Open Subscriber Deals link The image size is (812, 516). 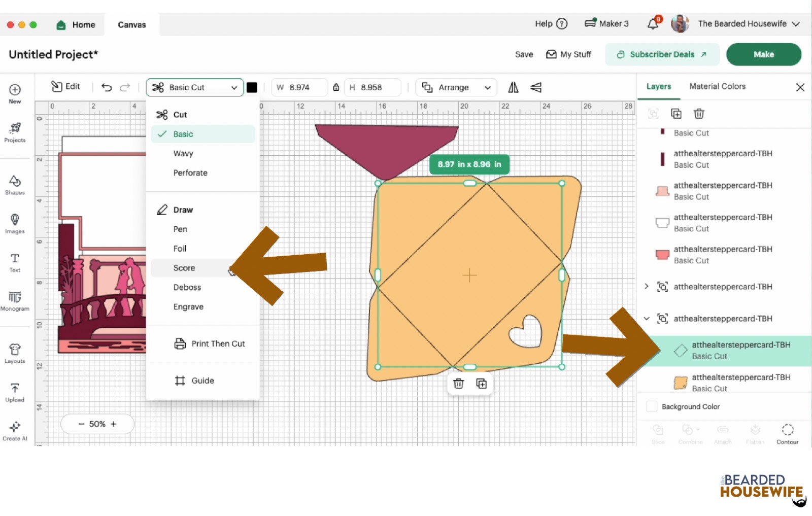662,54
